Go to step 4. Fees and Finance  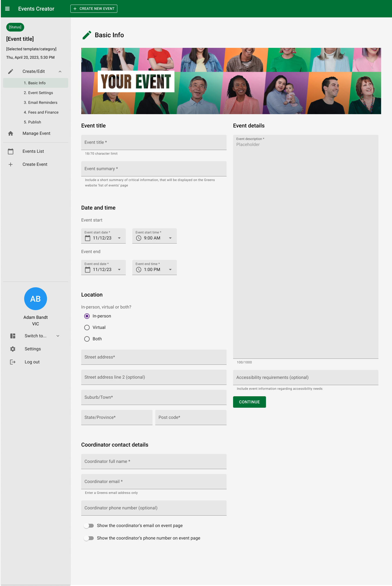[36, 112]
